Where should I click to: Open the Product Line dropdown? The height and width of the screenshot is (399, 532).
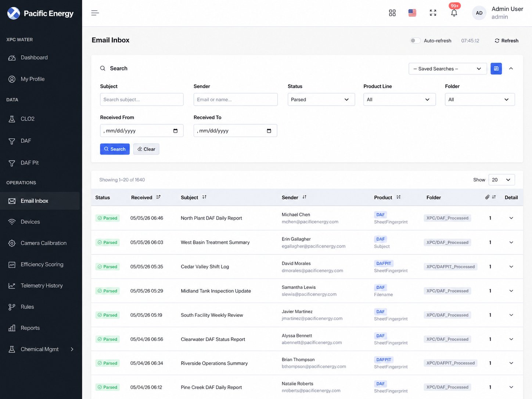(399, 100)
